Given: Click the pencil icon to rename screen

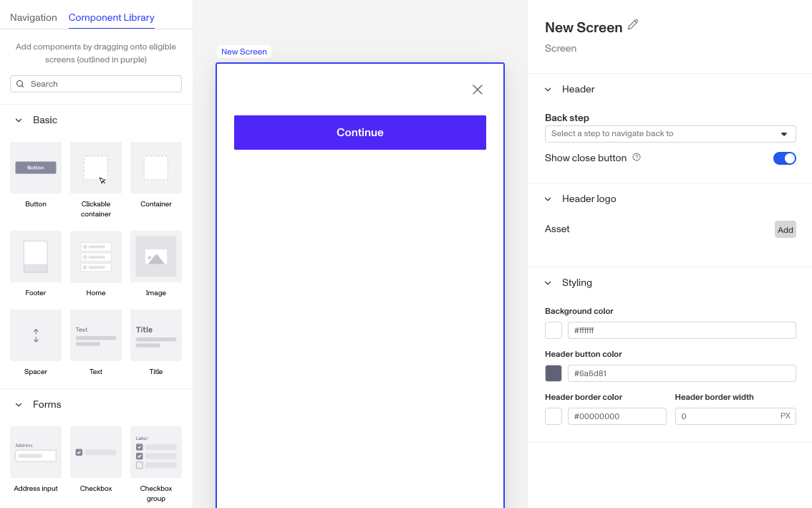Looking at the screenshot, I should coord(633,25).
